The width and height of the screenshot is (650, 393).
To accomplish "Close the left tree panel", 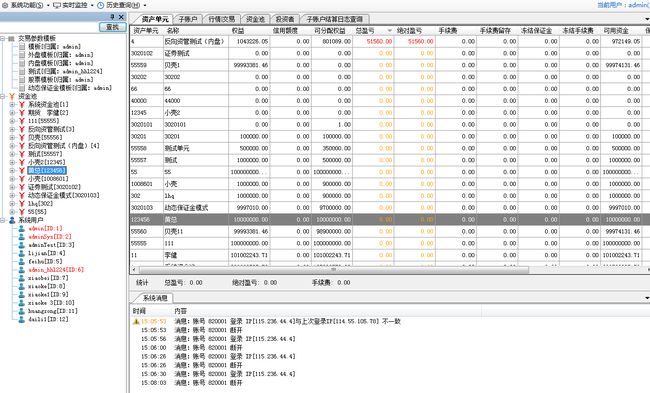I will tap(121, 17).
